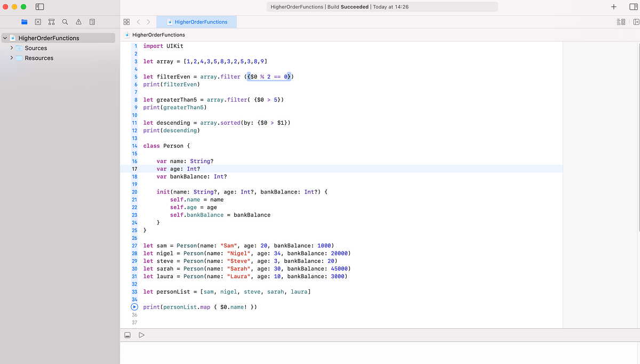Expand the Resources folder

pyautogui.click(x=11, y=58)
